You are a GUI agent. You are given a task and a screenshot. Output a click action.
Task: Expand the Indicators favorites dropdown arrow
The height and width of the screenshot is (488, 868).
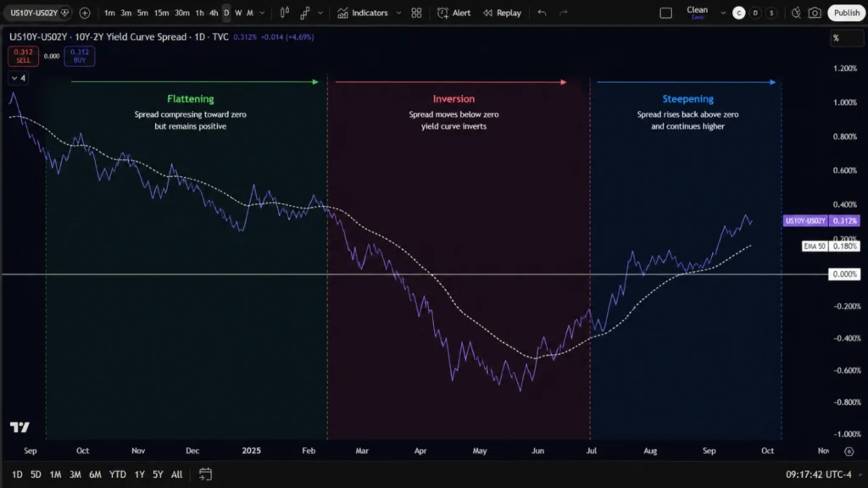click(x=398, y=13)
